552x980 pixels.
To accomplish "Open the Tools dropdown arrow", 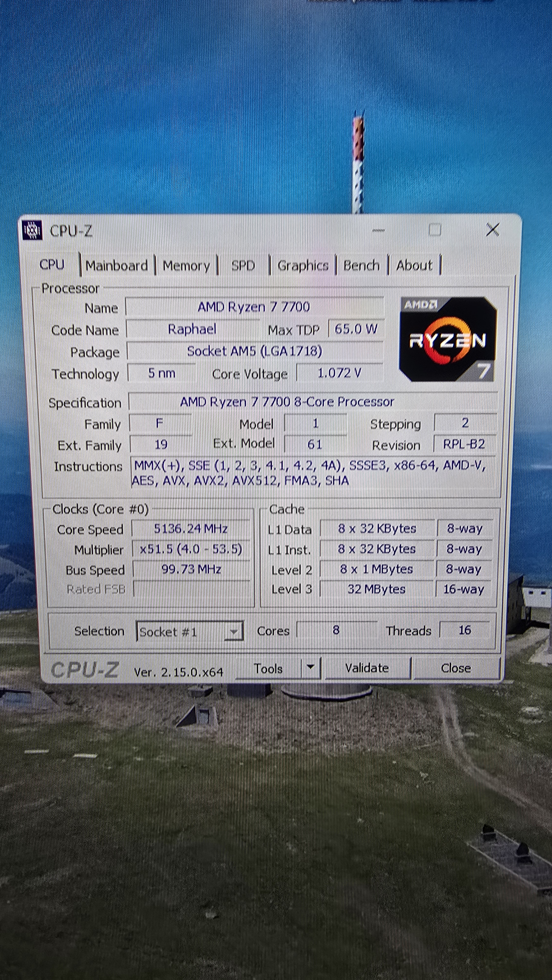I will pyautogui.click(x=311, y=667).
